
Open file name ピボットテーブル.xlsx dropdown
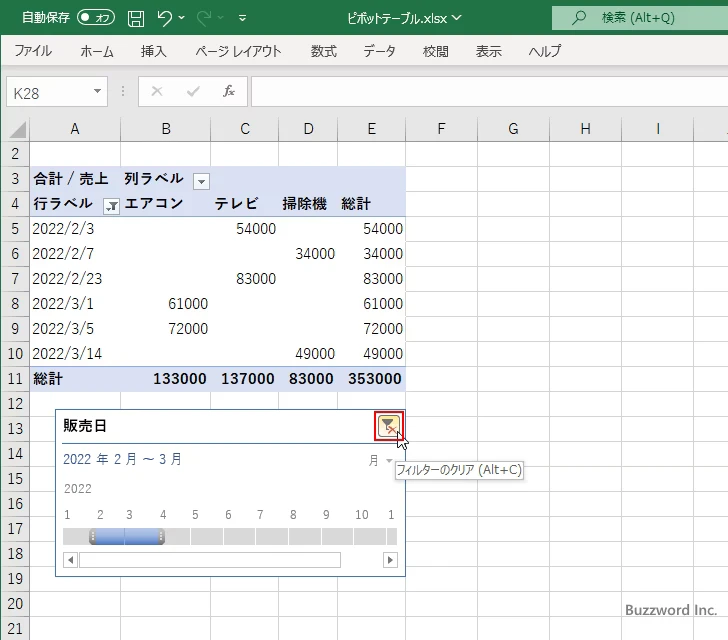[457, 18]
